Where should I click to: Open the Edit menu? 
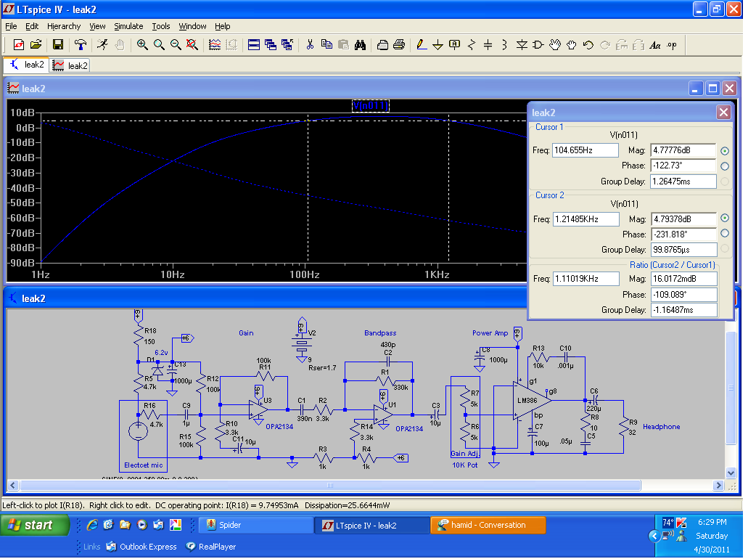pos(32,26)
